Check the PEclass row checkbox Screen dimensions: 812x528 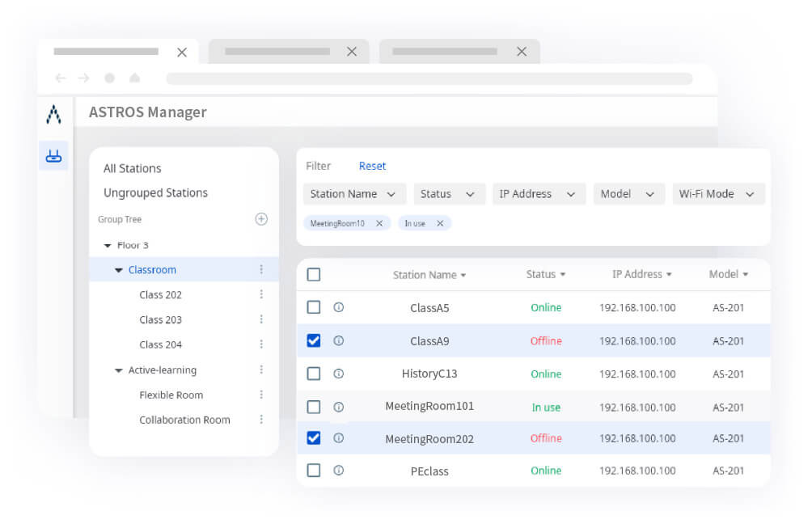(314, 470)
